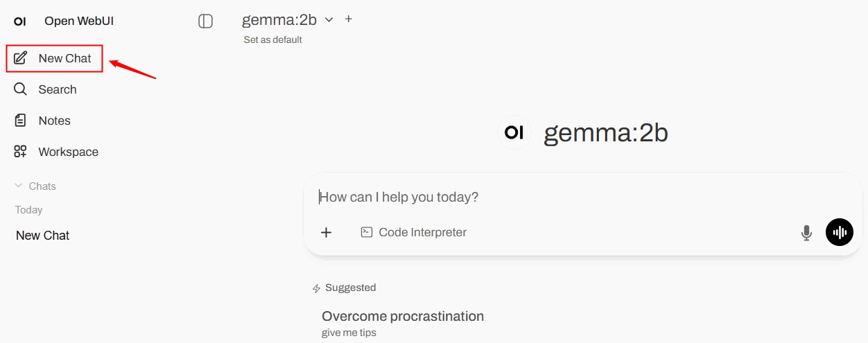
Task: Add another model with plus icon
Action: pyautogui.click(x=349, y=19)
